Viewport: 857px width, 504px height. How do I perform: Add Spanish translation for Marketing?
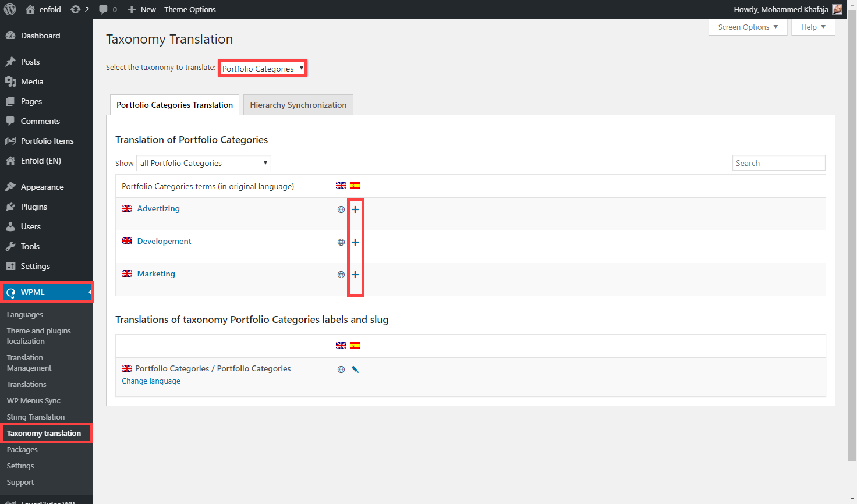[x=355, y=275]
